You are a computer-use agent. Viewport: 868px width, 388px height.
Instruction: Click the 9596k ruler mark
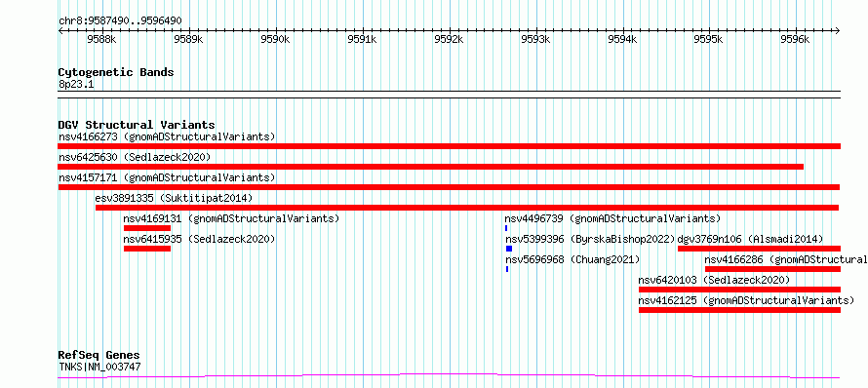click(x=796, y=40)
